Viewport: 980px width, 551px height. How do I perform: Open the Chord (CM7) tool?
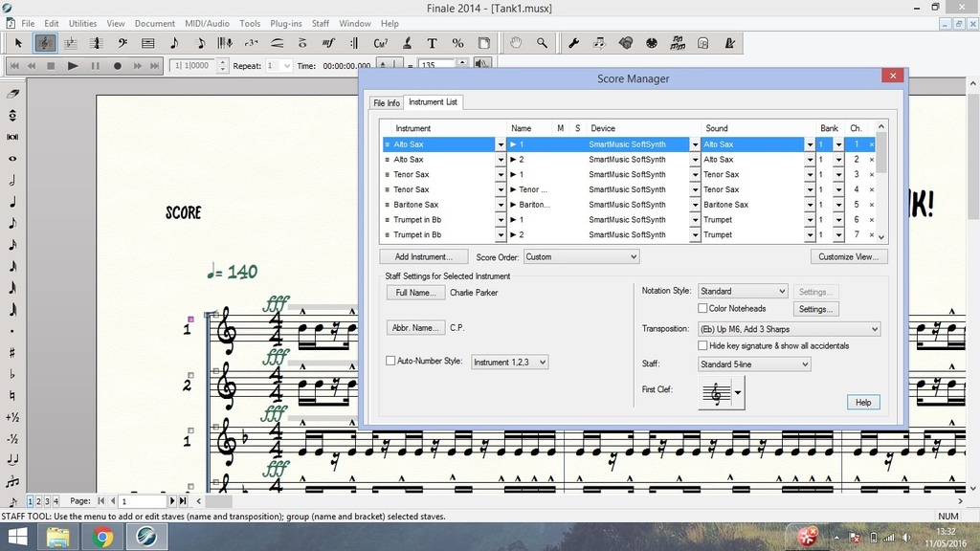pos(380,43)
